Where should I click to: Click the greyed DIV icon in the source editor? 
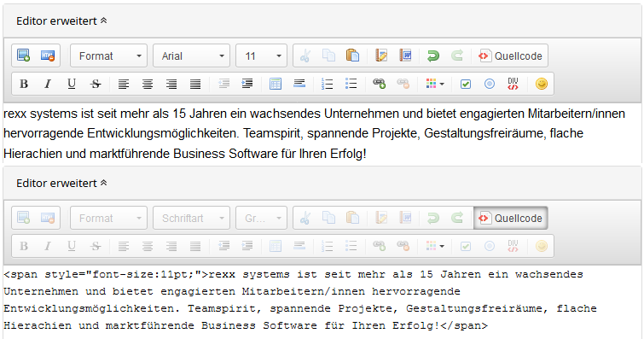[513, 246]
